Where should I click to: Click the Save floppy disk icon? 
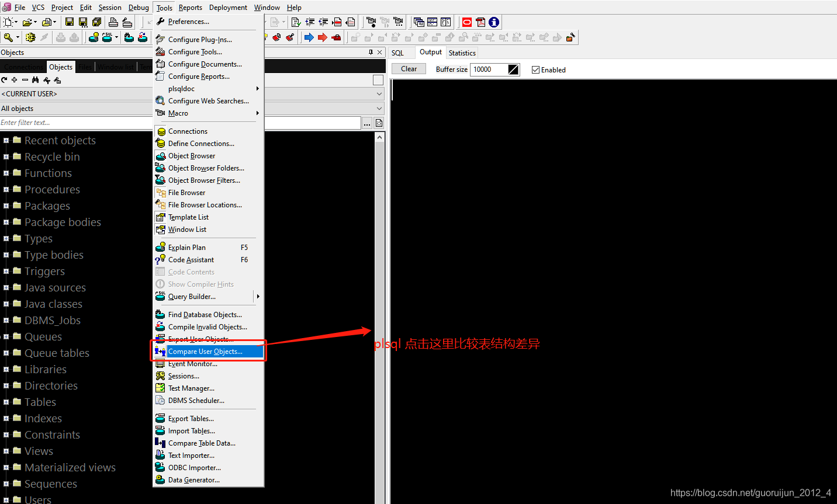(70, 22)
